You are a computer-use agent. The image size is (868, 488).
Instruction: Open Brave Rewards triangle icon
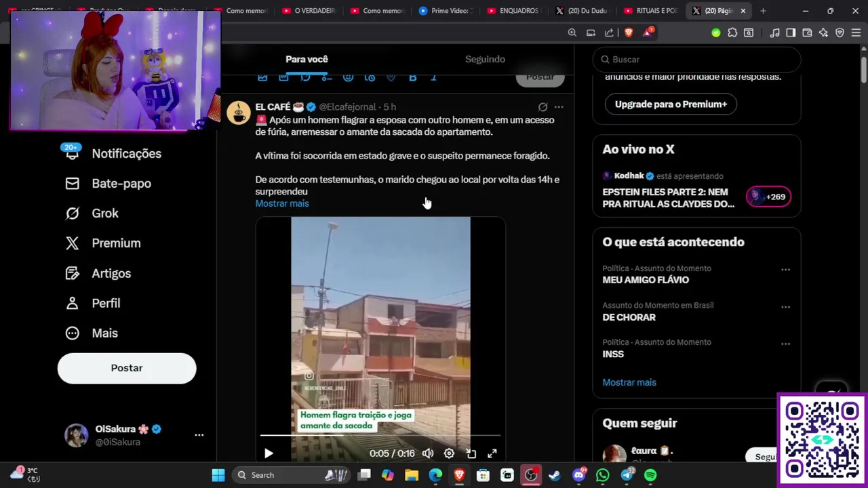pyautogui.click(x=648, y=33)
